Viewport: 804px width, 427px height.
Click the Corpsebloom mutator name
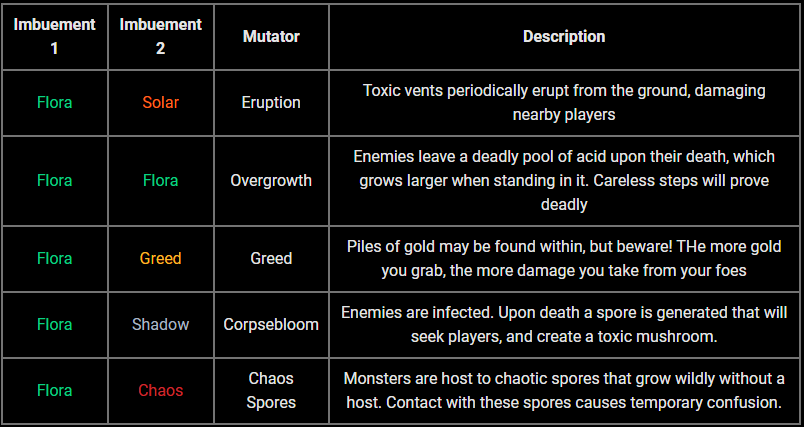point(271,324)
